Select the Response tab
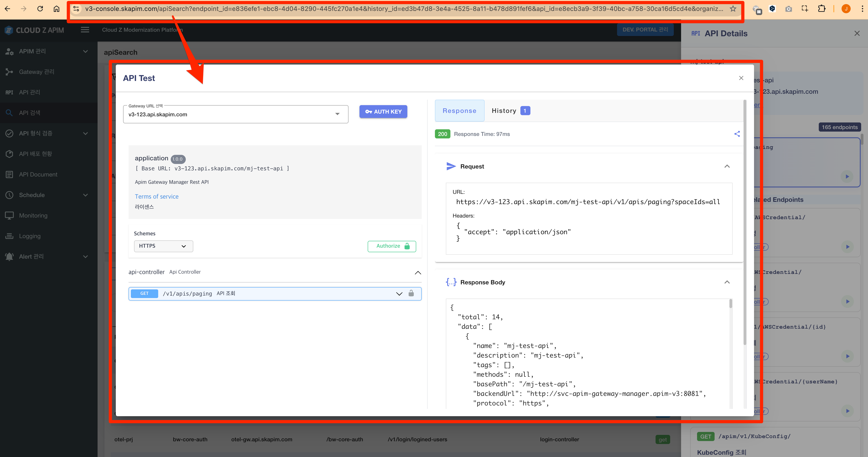This screenshot has width=868, height=457. (x=459, y=111)
